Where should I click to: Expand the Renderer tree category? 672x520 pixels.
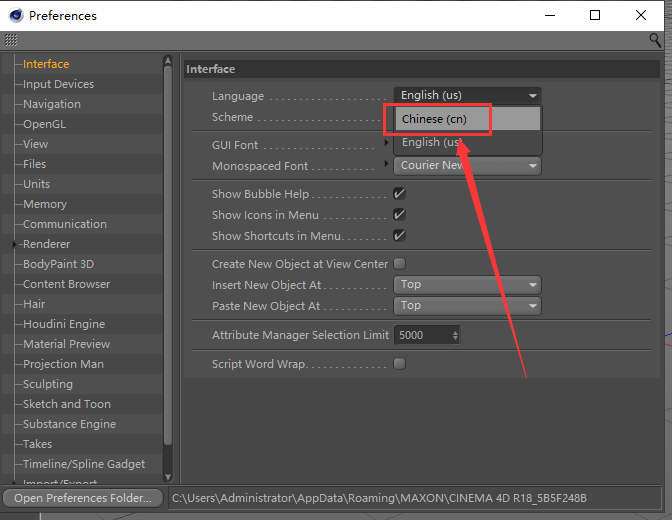[15, 244]
